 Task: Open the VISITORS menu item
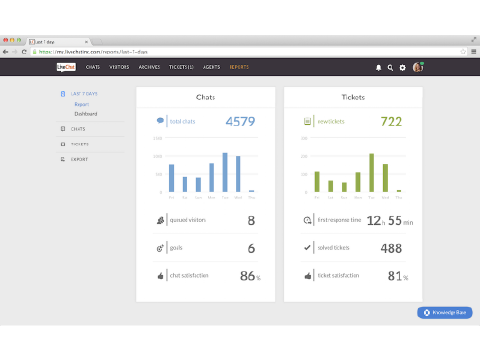pyautogui.click(x=119, y=67)
